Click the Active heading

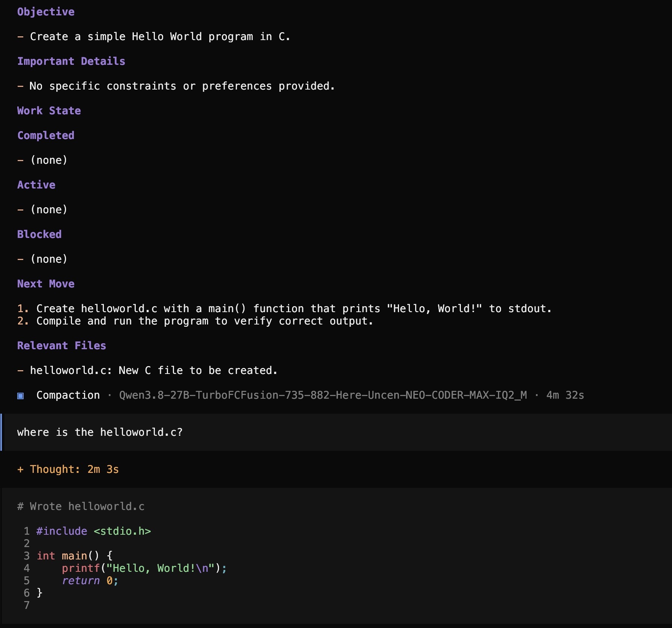coord(36,185)
